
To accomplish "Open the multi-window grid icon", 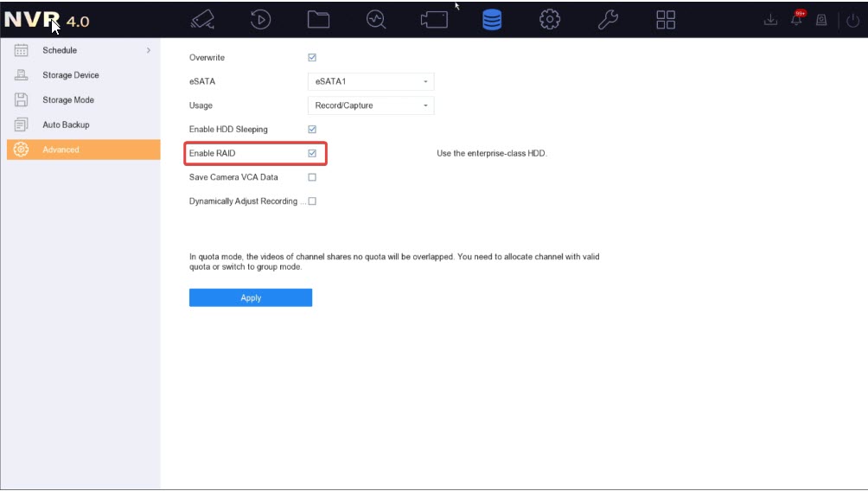I will point(666,20).
